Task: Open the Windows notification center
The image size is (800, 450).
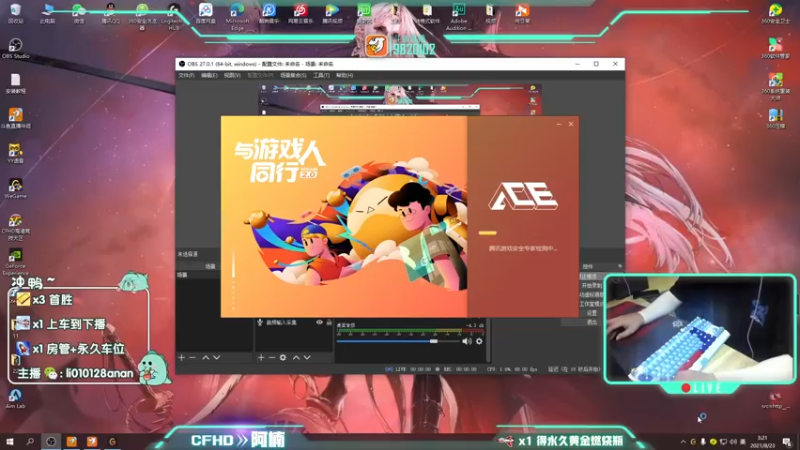Action: (x=787, y=442)
